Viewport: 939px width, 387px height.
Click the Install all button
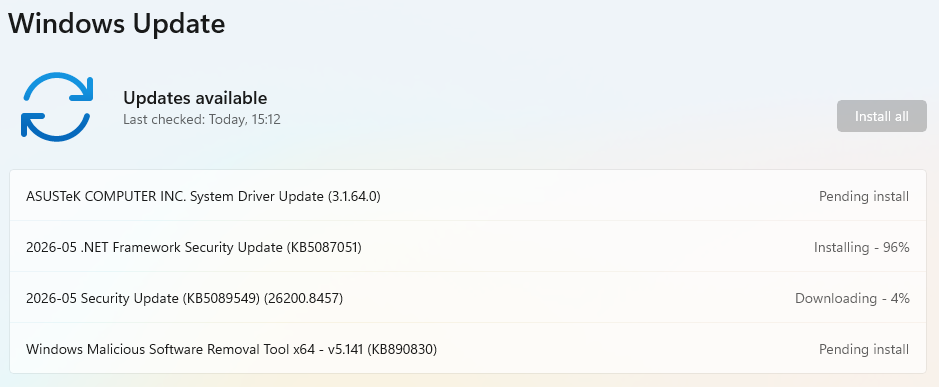[882, 116]
